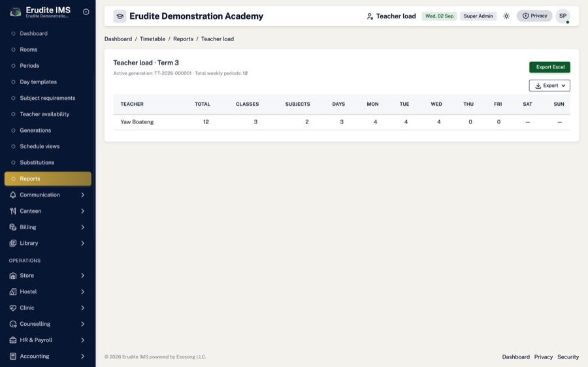The height and width of the screenshot is (367, 588).
Task: Click the Canteen utensils icon
Action: coord(13,211)
